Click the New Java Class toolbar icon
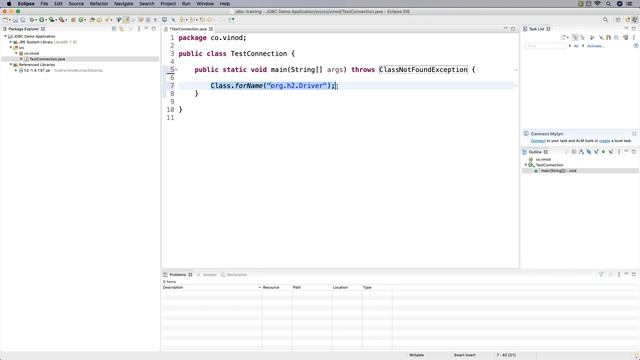This screenshot has height=360, width=640. (81, 20)
